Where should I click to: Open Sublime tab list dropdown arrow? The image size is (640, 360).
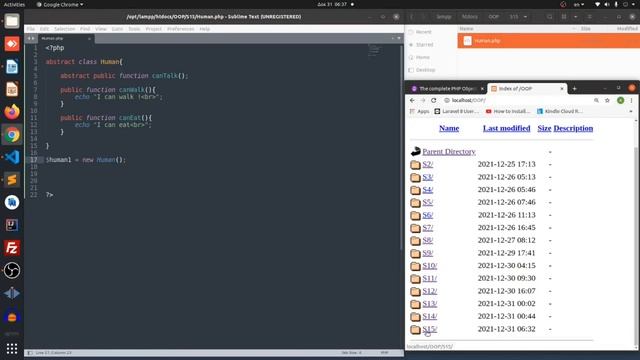399,38
